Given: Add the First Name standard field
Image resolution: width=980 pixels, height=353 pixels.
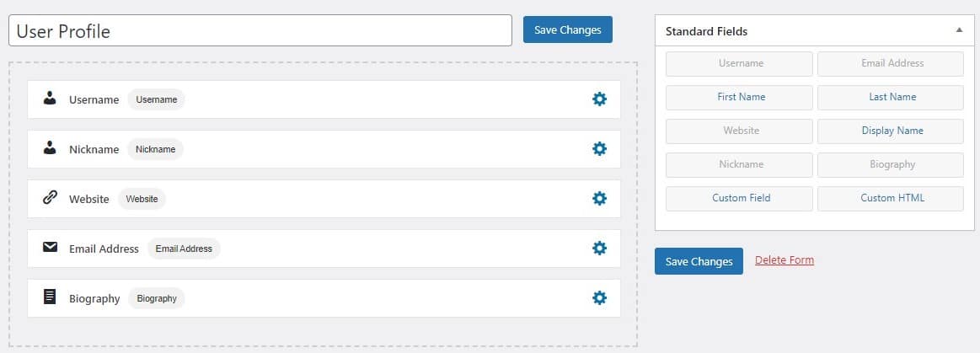Looking at the screenshot, I should (x=739, y=97).
